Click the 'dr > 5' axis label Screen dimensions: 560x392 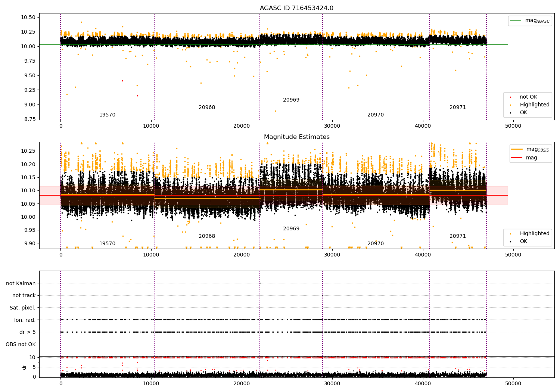click(28, 332)
